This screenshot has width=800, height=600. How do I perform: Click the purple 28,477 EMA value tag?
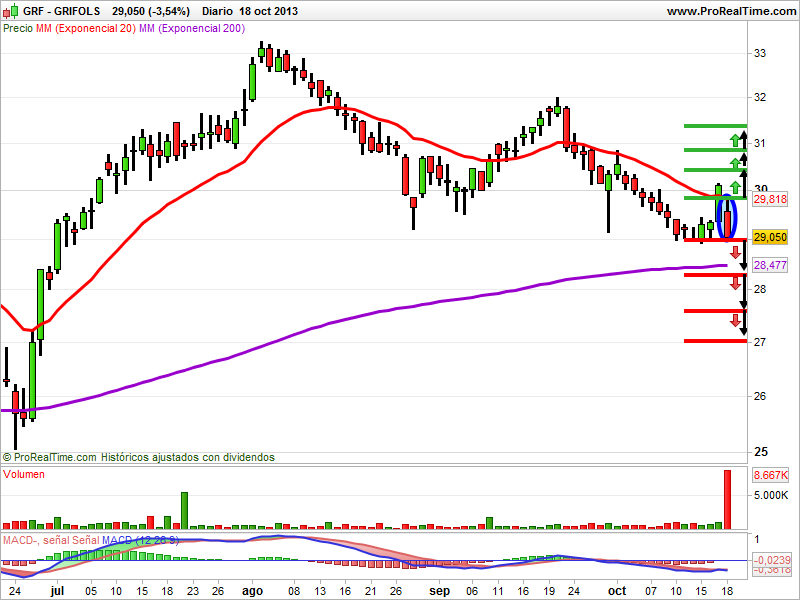770,265
